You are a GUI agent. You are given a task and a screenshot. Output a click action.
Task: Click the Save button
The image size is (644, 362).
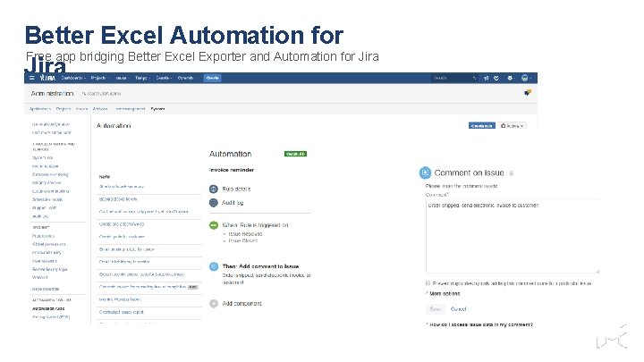[x=436, y=309]
